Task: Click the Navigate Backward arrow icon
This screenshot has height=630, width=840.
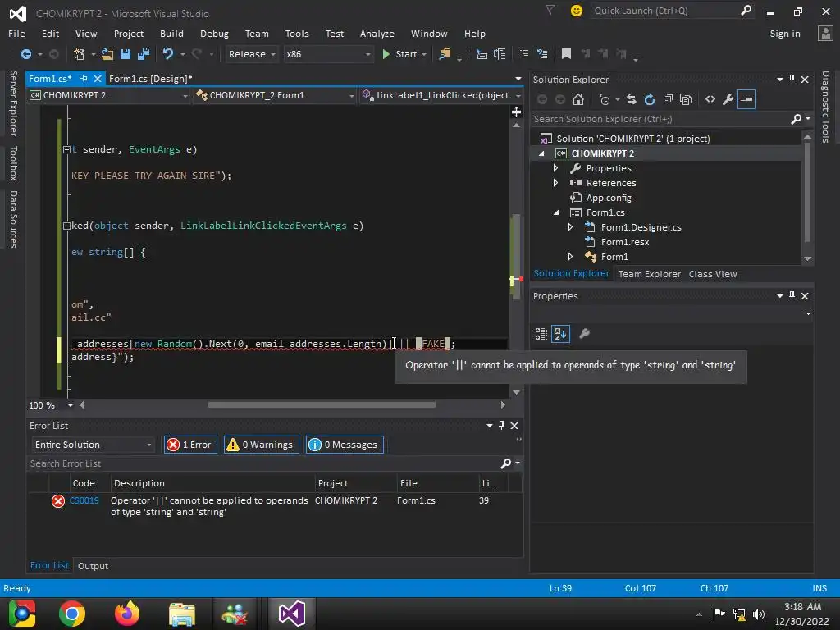Action: 25,54
